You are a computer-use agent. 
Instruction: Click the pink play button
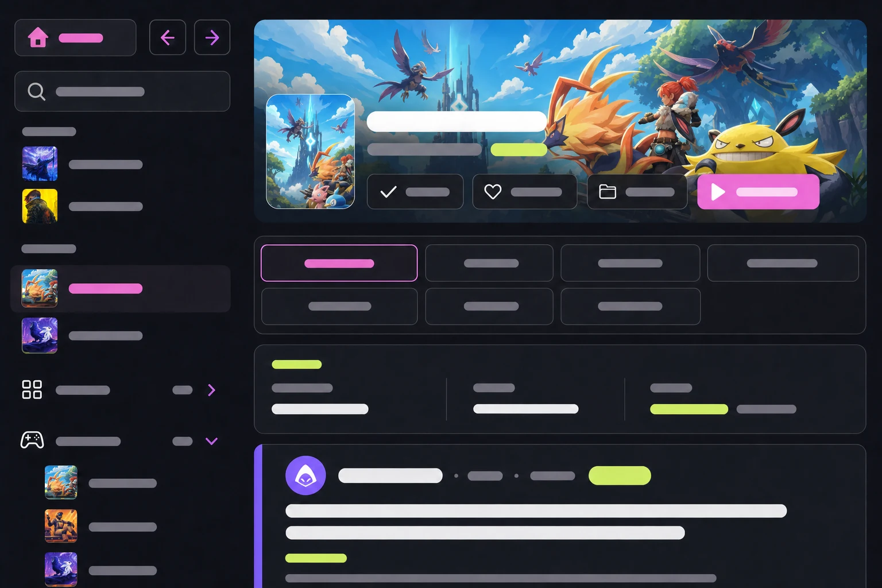pyautogui.click(x=758, y=192)
